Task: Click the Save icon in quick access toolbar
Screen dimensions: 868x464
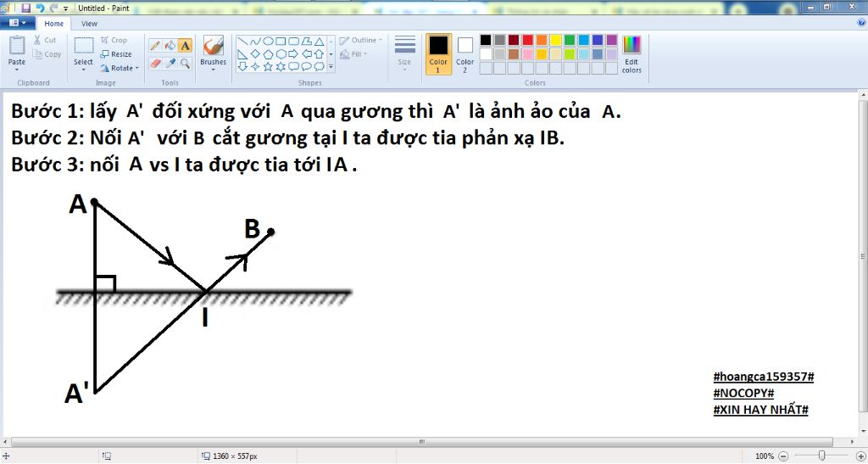Action: click(25, 8)
